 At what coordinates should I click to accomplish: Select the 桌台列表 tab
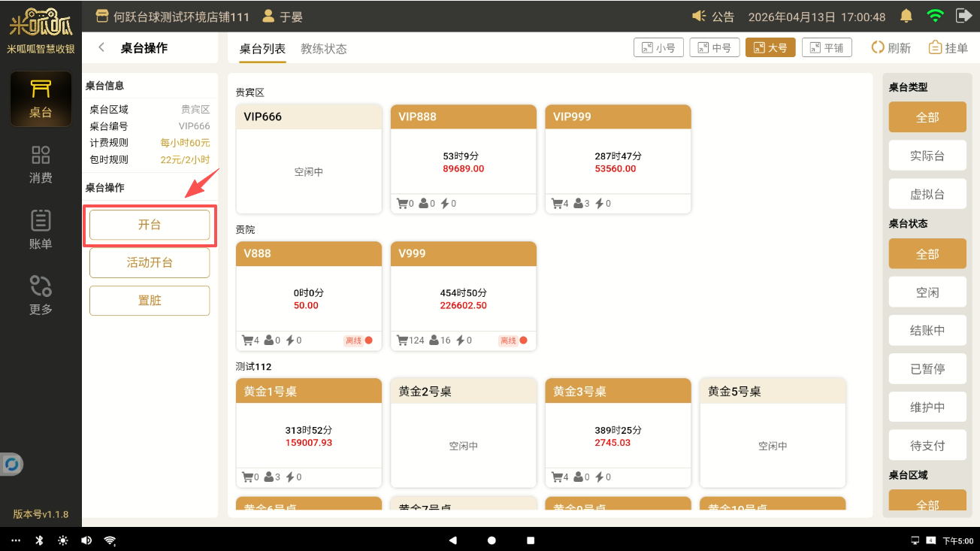[x=262, y=49]
